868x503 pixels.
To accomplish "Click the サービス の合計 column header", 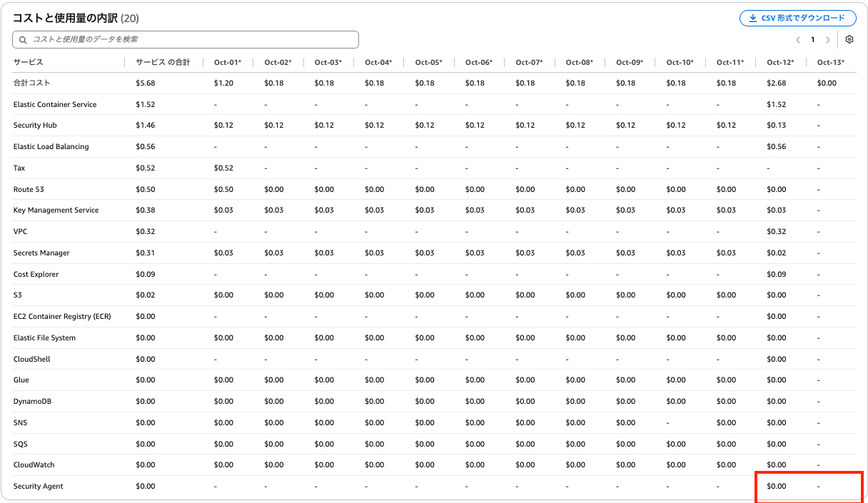I will [163, 63].
